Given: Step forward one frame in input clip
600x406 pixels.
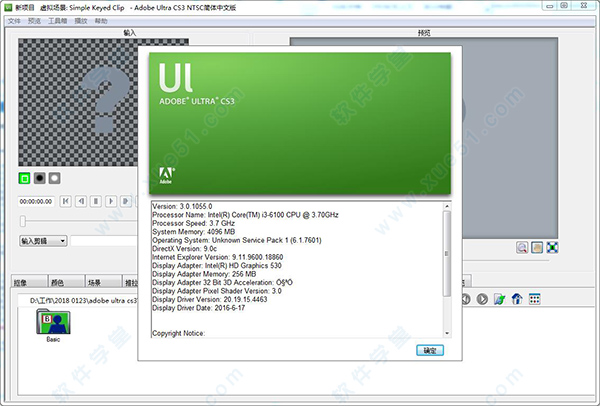Looking at the screenshot, I should click(x=126, y=201).
